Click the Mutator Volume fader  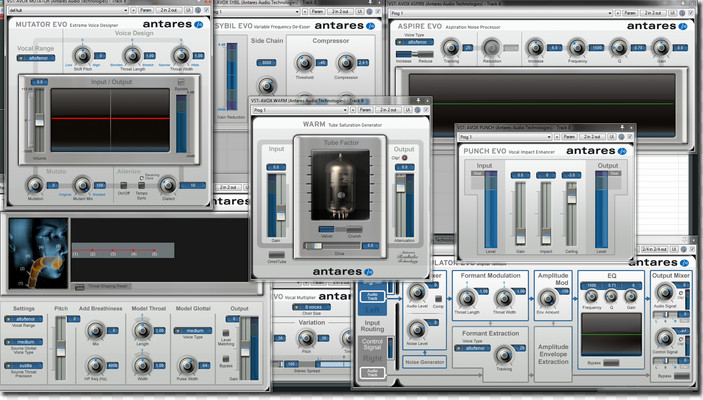click(39, 120)
